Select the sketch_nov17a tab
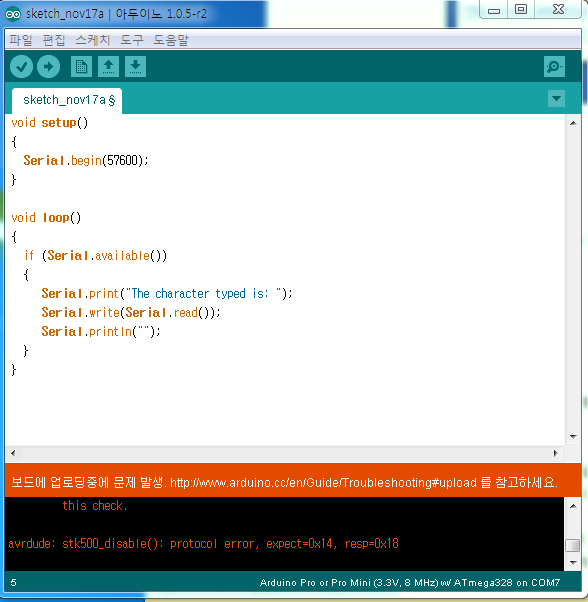The width and height of the screenshot is (588, 602). [67, 101]
